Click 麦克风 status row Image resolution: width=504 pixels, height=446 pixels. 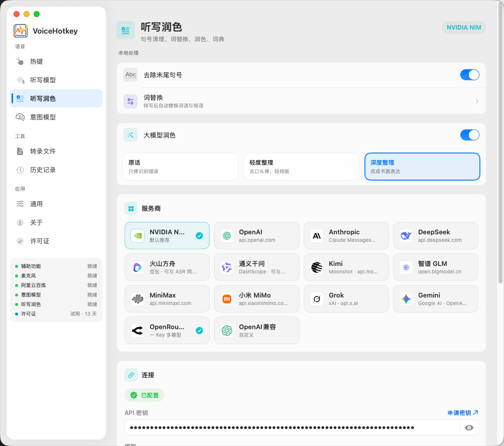coord(56,276)
